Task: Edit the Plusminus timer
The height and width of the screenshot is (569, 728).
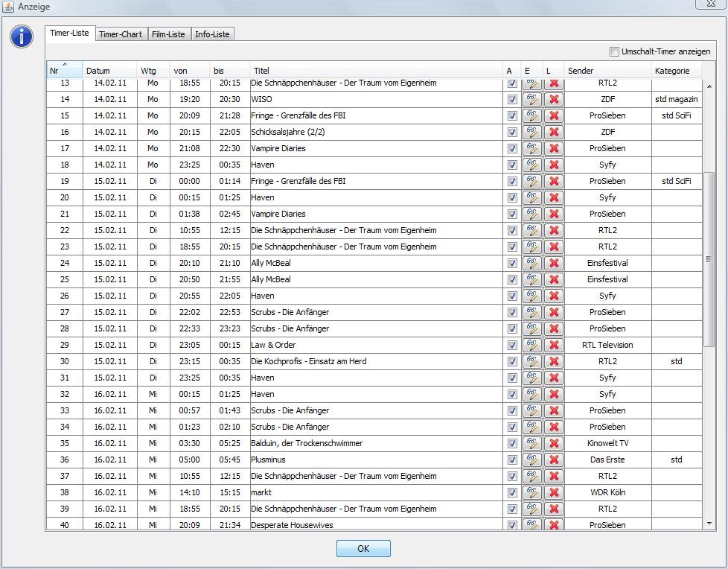Action: [x=532, y=460]
